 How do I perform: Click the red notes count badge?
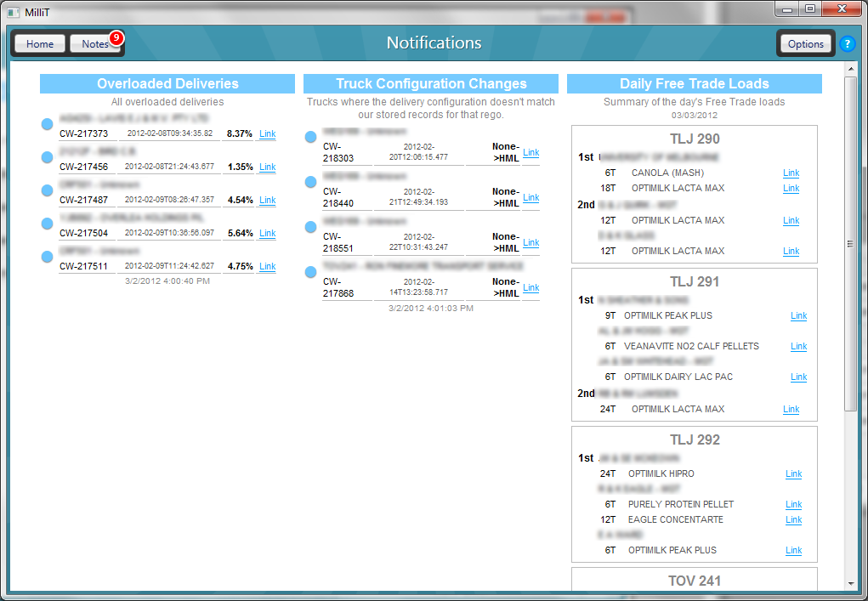pos(116,37)
